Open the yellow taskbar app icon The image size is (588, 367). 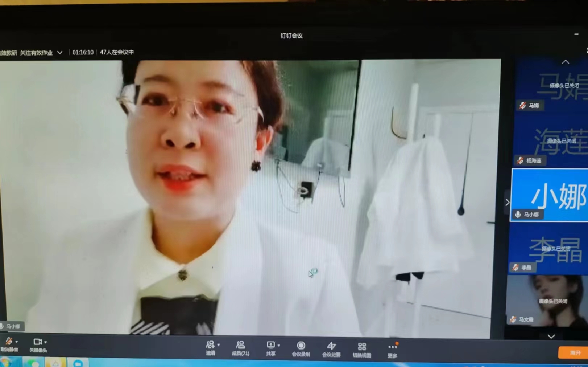(55, 363)
